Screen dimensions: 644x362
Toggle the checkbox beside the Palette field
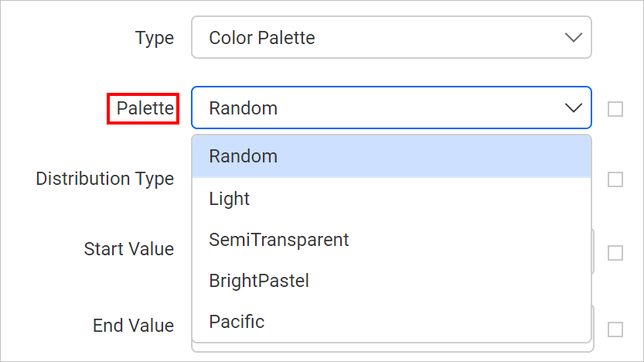tap(615, 109)
